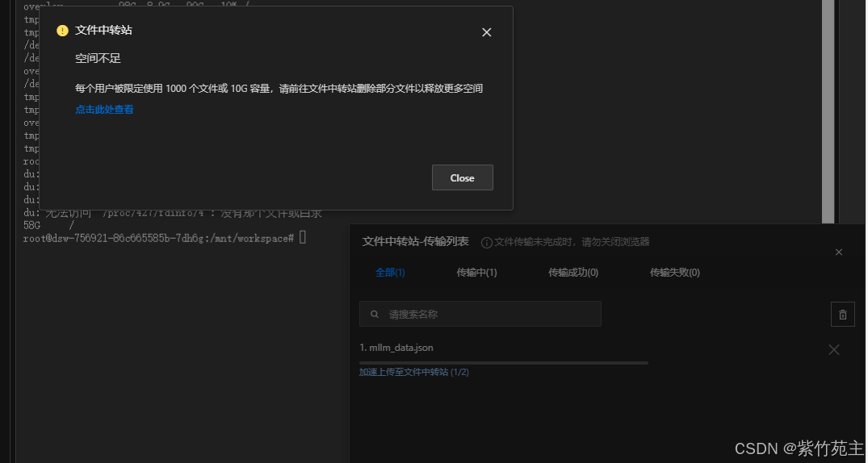868x463 pixels.
Task: Click the 58G disk usage line in terminal
Action: click(48, 225)
